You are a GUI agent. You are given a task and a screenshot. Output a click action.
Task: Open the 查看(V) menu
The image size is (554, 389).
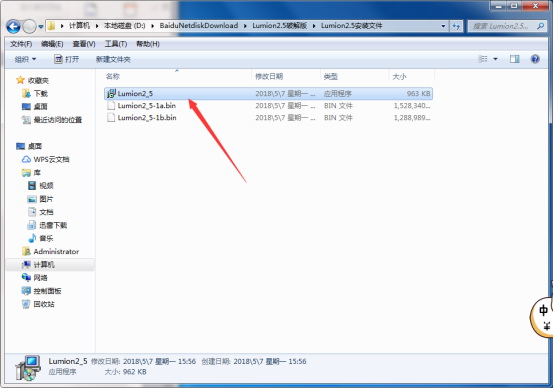[84, 44]
